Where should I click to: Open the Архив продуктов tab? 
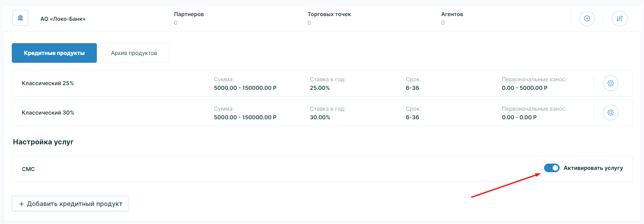pyautogui.click(x=134, y=53)
